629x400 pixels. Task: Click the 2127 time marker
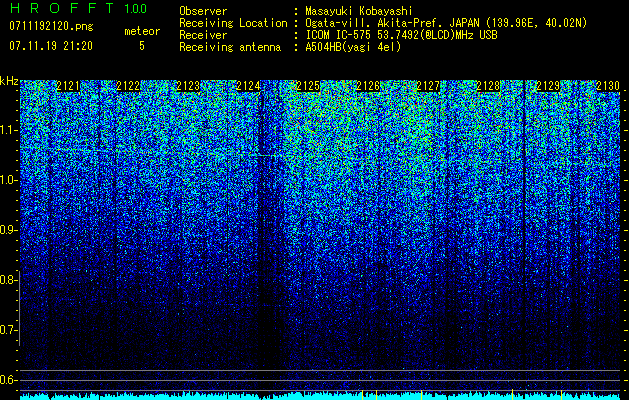[428, 86]
